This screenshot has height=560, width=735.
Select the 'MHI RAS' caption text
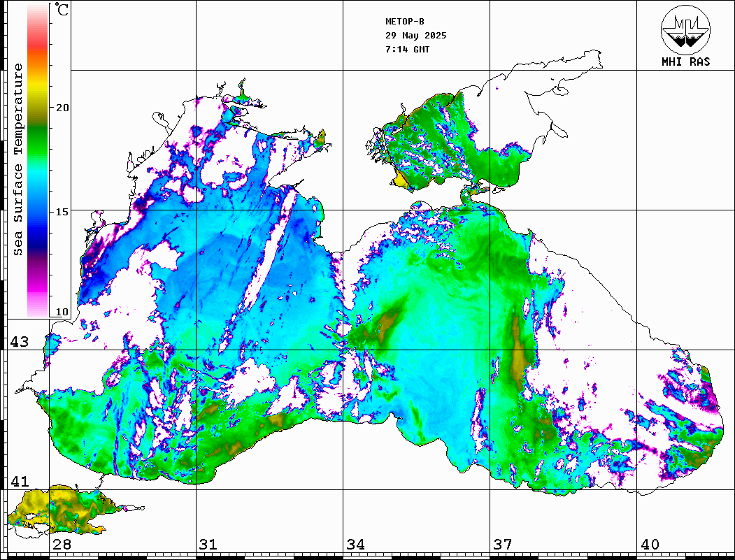(686, 62)
